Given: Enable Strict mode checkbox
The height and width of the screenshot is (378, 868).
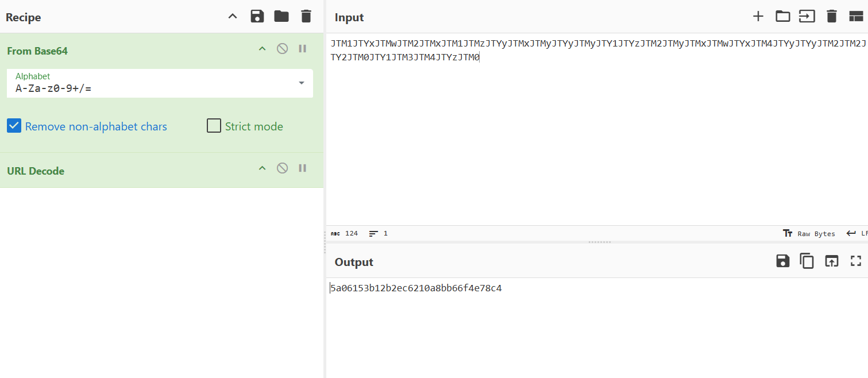Looking at the screenshot, I should (x=214, y=126).
